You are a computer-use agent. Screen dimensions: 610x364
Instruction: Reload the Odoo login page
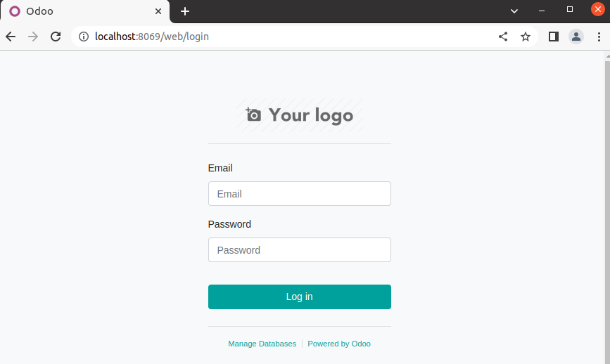click(x=56, y=37)
